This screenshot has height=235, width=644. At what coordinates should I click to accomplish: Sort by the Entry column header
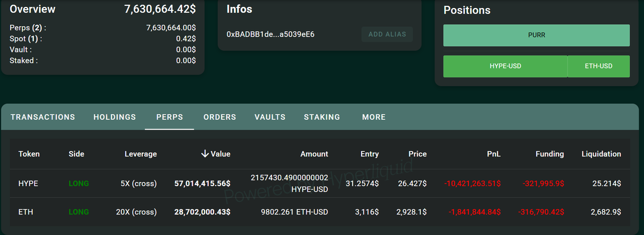(x=370, y=154)
